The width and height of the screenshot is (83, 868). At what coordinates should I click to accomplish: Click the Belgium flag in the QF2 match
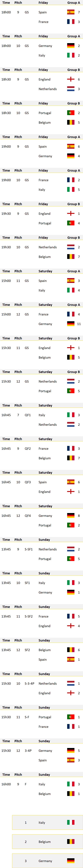click(71, 458)
